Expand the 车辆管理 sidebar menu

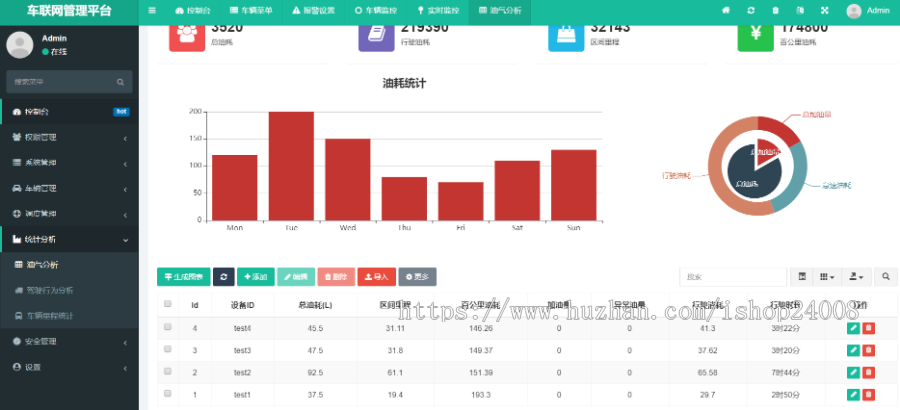point(69,188)
